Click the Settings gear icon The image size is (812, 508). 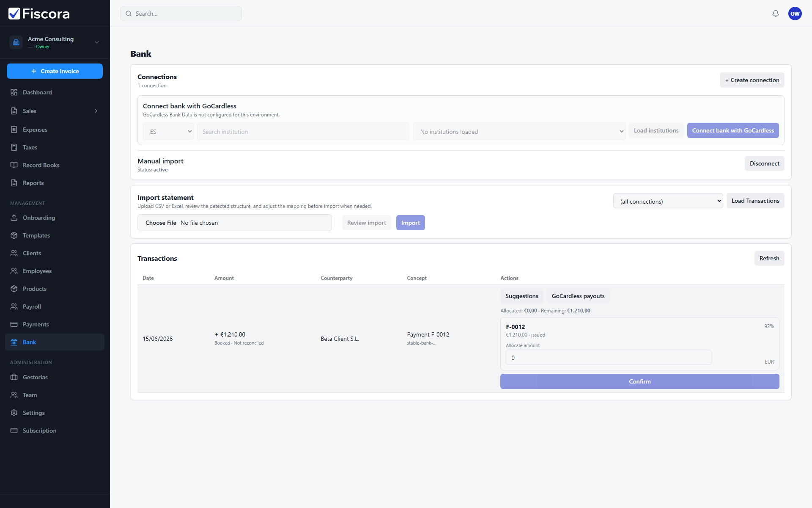tap(14, 413)
